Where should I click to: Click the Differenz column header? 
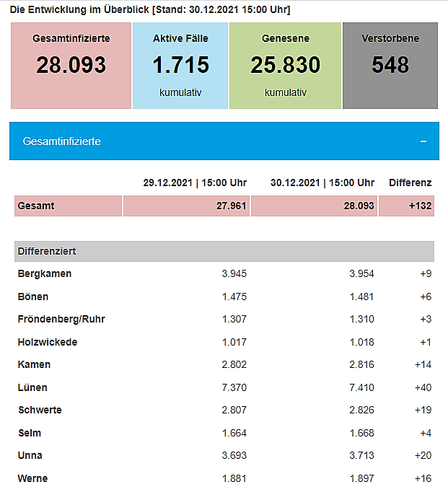click(x=410, y=183)
